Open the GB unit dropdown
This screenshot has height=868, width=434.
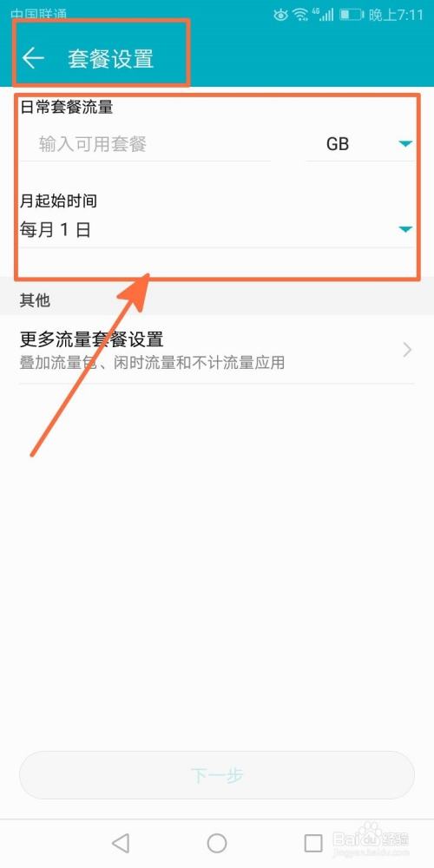pyautogui.click(x=360, y=144)
